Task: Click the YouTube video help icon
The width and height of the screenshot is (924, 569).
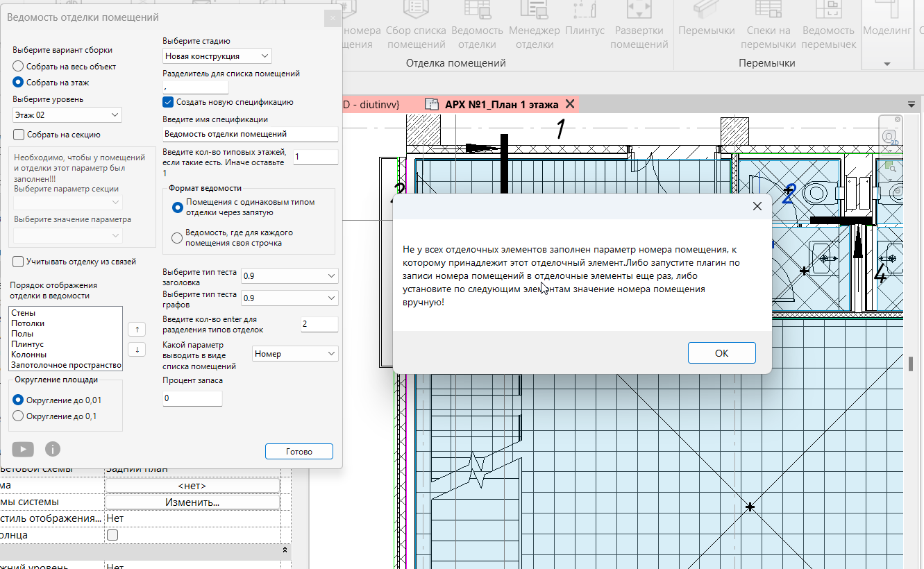Action: click(x=23, y=449)
